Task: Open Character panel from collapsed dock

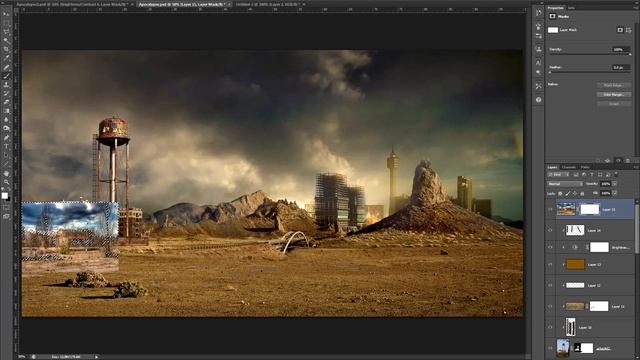Action: coord(538,62)
